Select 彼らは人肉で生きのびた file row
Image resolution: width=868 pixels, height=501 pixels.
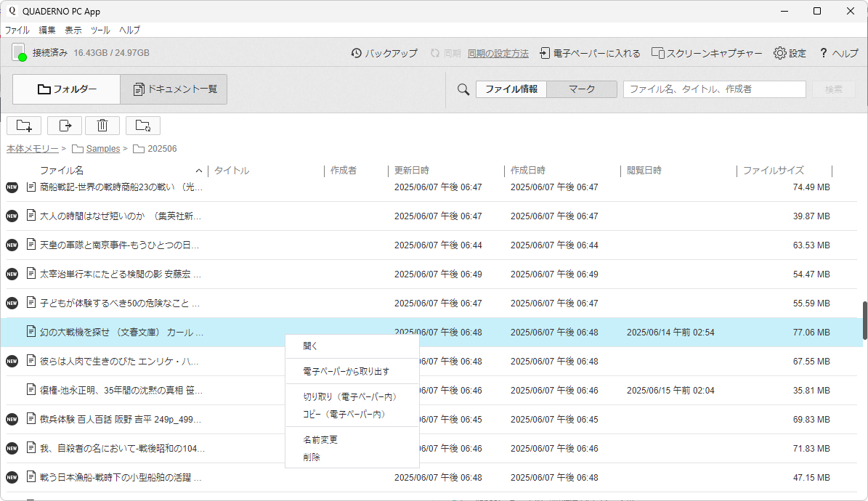coord(431,361)
